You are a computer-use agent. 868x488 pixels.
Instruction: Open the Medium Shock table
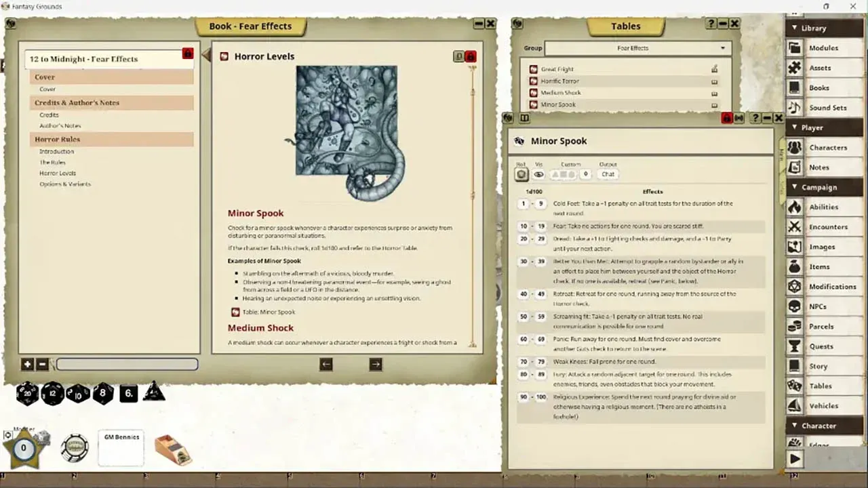tap(561, 93)
